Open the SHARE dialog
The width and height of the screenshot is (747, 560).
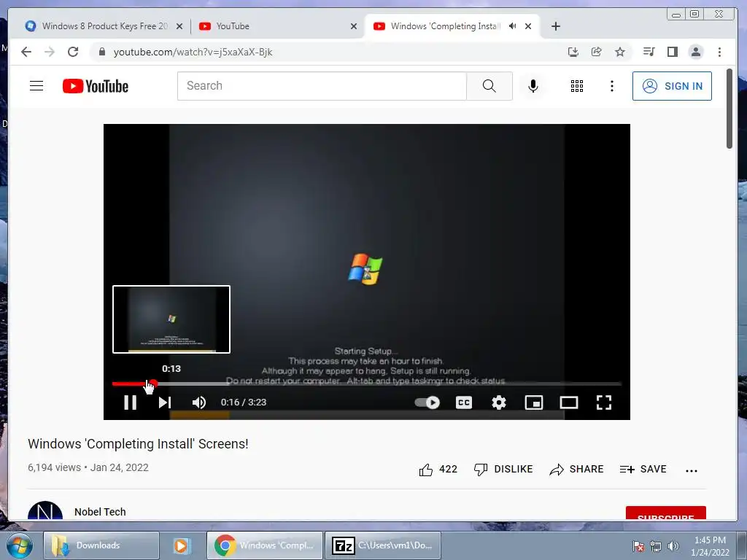pyautogui.click(x=576, y=470)
